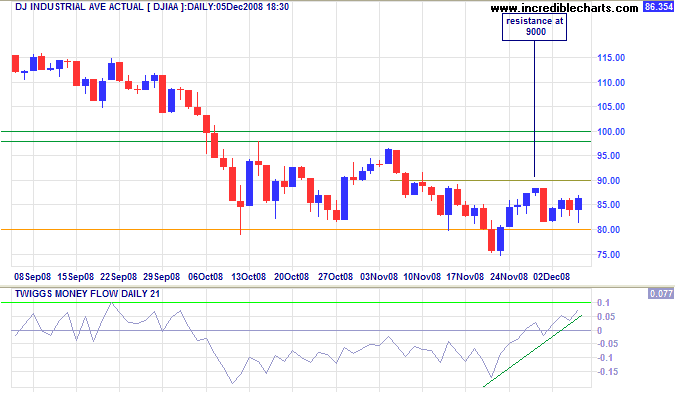Click the 17Nov08 date label
The width and height of the screenshot is (675, 395).
[x=465, y=277]
